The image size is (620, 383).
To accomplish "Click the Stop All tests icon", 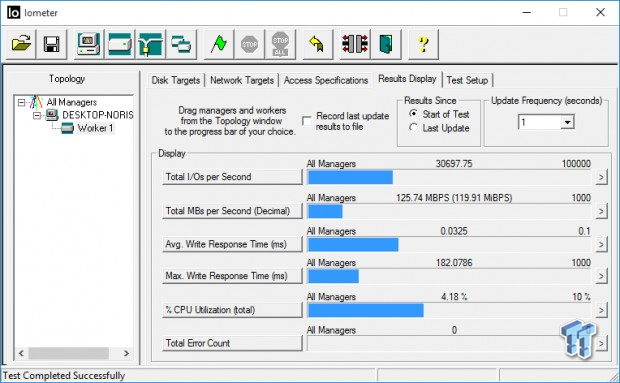I will [280, 44].
